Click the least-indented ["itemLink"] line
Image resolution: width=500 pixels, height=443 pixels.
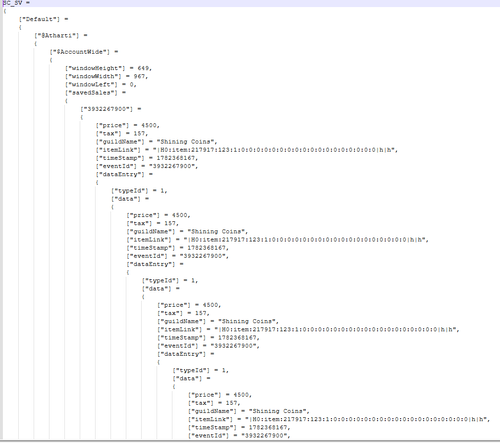click(247, 150)
